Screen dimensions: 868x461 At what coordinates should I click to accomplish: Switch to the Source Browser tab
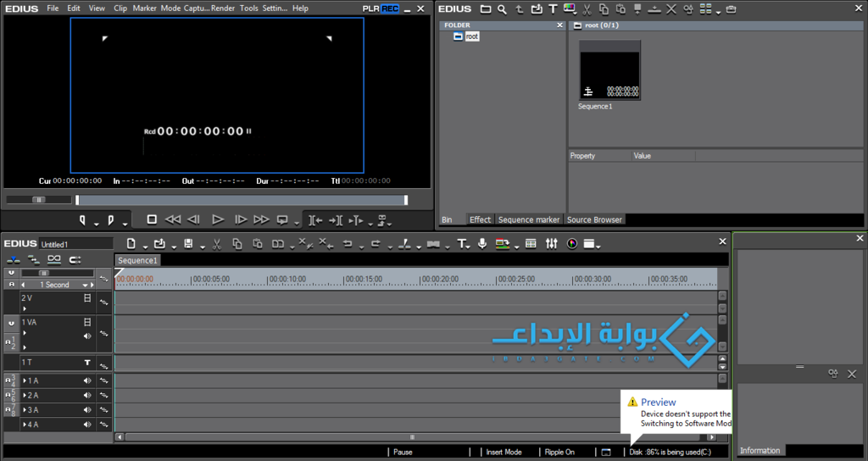coord(594,219)
